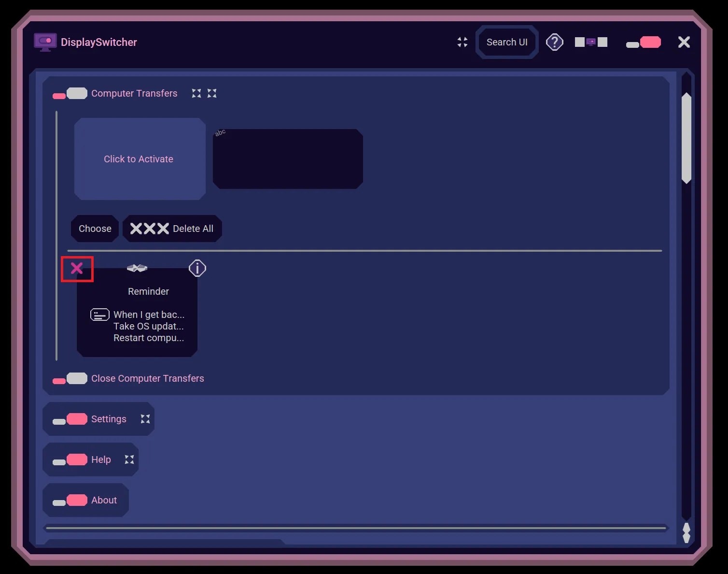
Task: Click the window position layout icon in header
Action: click(591, 42)
